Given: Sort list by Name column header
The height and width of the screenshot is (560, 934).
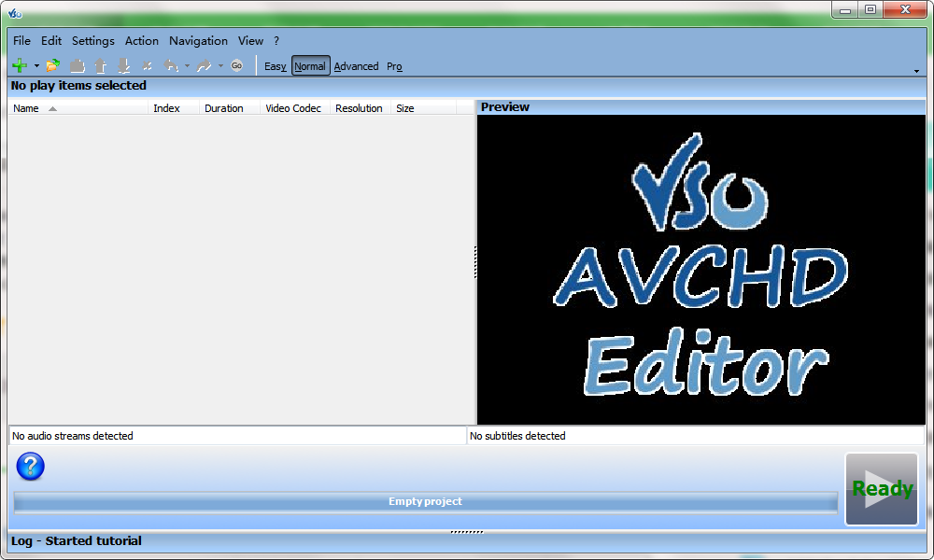Looking at the screenshot, I should pyautogui.click(x=78, y=108).
